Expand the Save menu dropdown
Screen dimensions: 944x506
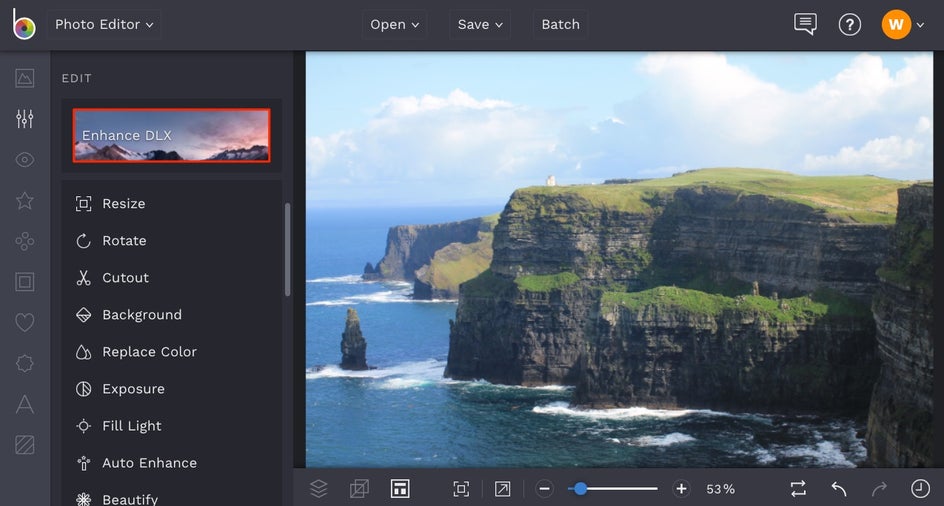pyautogui.click(x=480, y=25)
